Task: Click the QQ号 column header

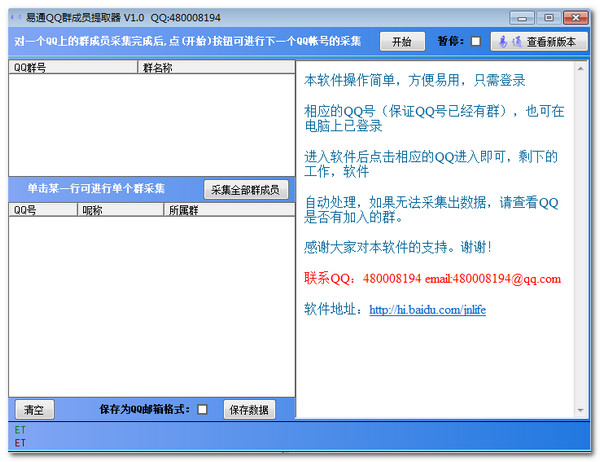Action: [x=43, y=210]
